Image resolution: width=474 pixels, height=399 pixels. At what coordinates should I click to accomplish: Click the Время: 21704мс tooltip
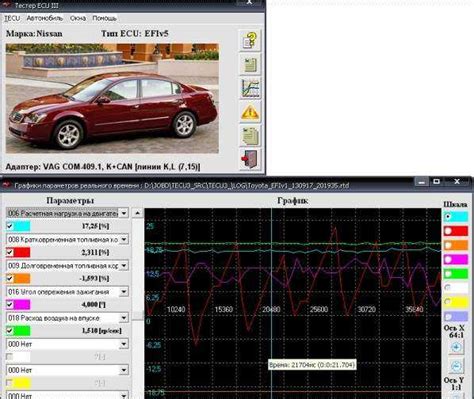point(312,365)
